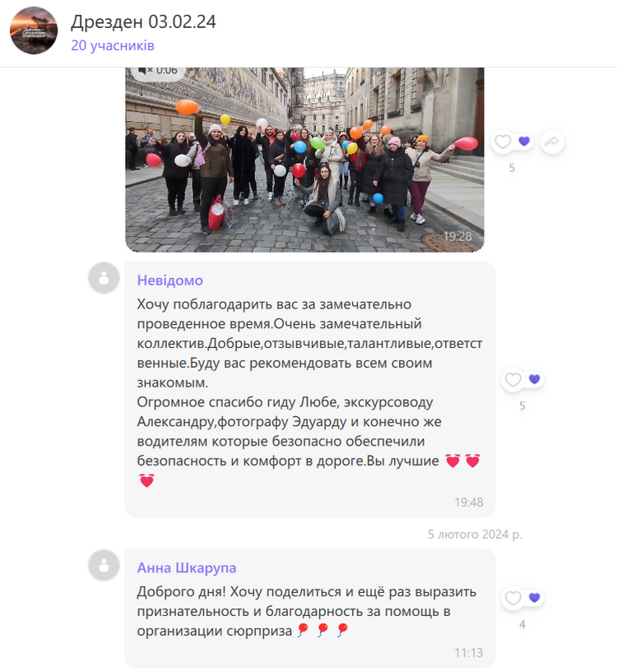Show the 5 likes count on the video
The height and width of the screenshot is (672, 617).
click(512, 168)
